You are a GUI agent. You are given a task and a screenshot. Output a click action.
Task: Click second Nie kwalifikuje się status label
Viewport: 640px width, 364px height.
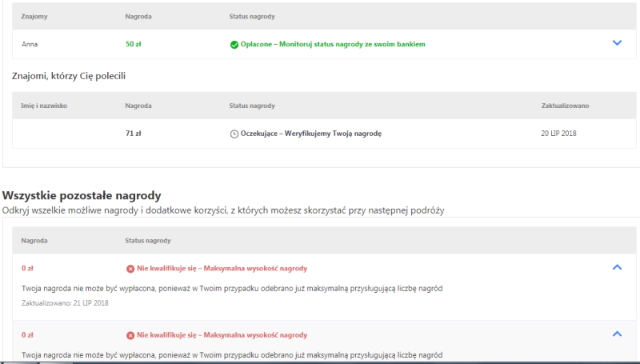pyautogui.click(x=222, y=335)
